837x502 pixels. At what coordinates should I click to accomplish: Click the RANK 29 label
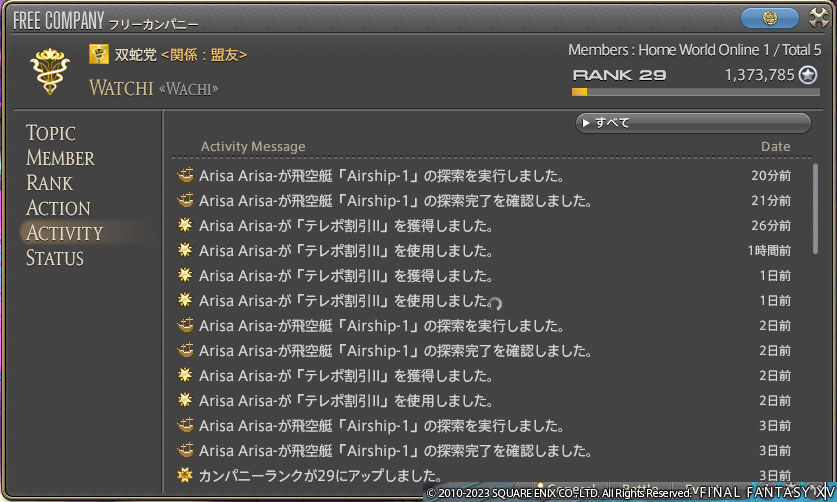[x=619, y=75]
